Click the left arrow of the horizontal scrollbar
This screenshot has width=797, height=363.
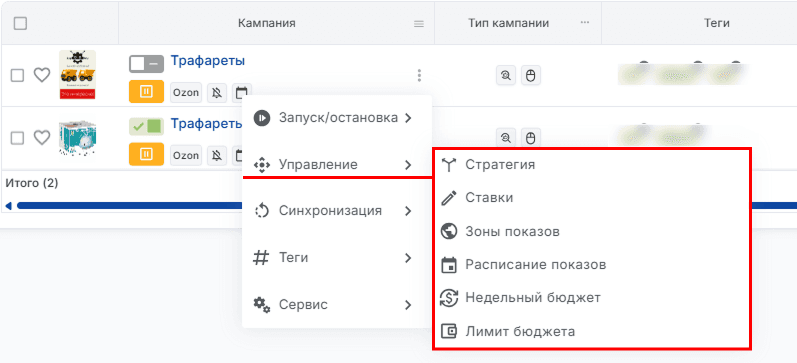pyautogui.click(x=8, y=205)
